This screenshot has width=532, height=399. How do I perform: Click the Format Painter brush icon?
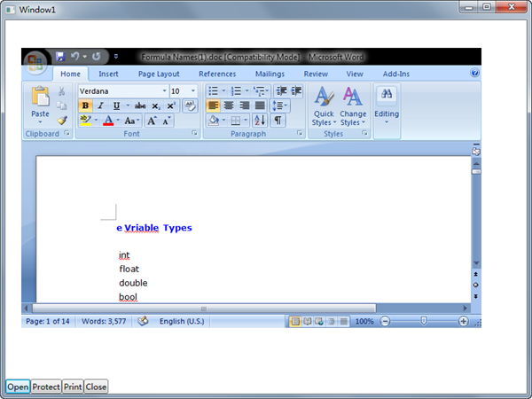[62, 120]
